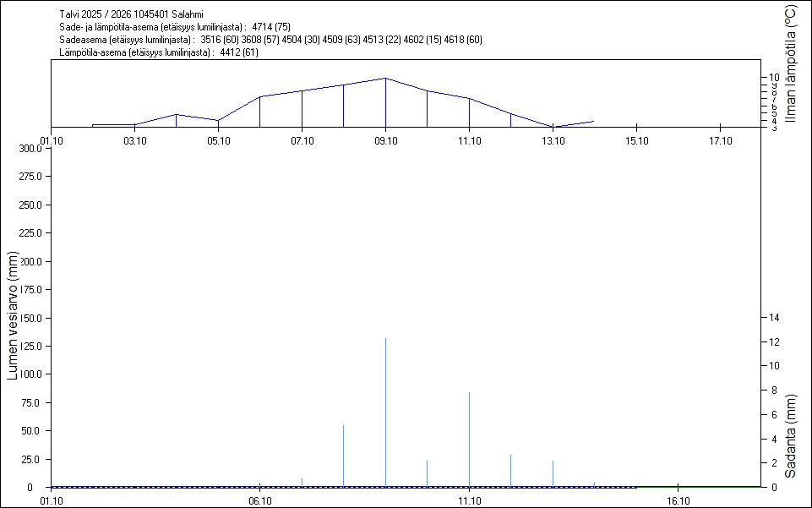Screen dimensions: 812x508
Task: Click the 17.10 date label under the temperature chart
Action: (x=719, y=140)
